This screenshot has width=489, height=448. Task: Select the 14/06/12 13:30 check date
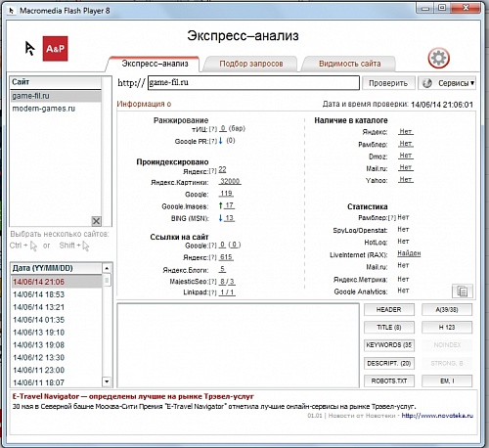click(x=57, y=358)
